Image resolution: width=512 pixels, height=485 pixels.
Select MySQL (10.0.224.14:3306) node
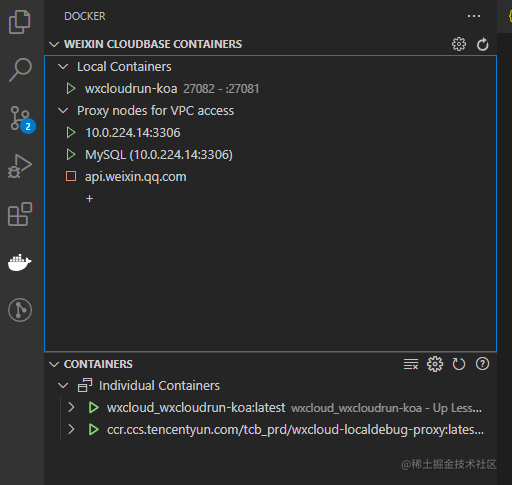pos(159,155)
